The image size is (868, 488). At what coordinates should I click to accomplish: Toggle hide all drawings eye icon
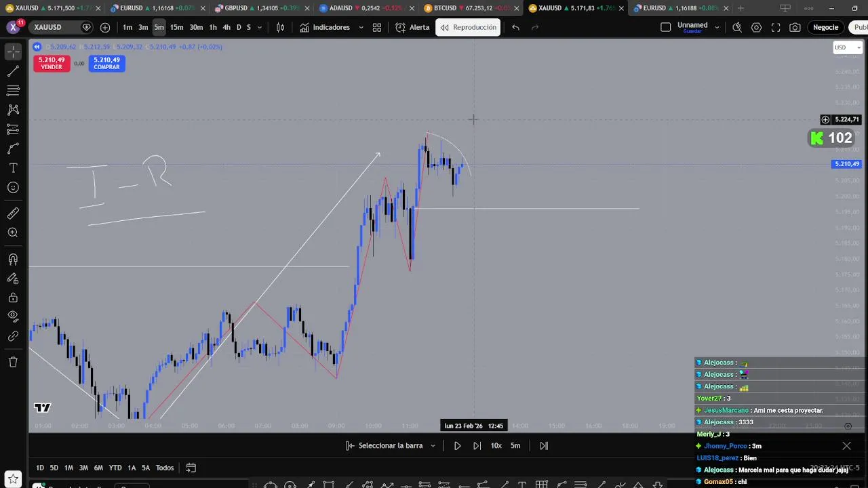pos(13,316)
